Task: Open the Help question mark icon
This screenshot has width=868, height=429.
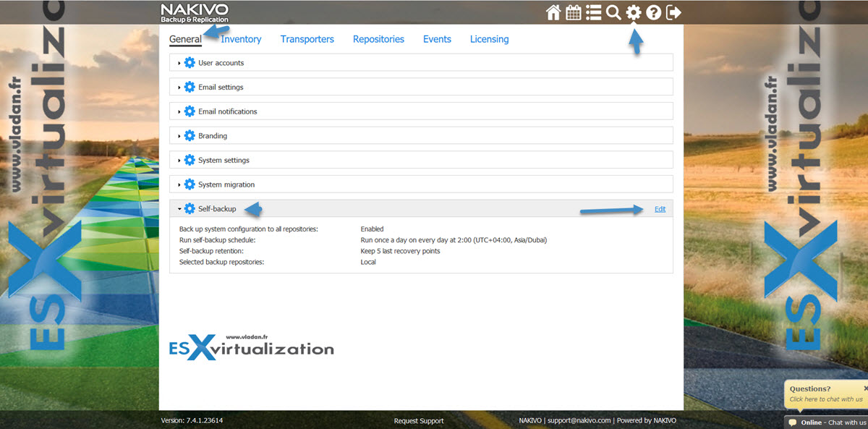Action: [653, 12]
